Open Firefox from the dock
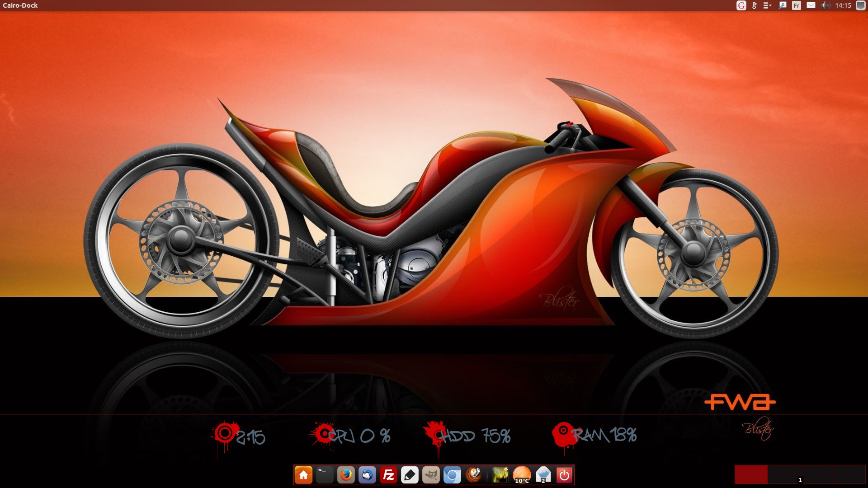 [346, 475]
